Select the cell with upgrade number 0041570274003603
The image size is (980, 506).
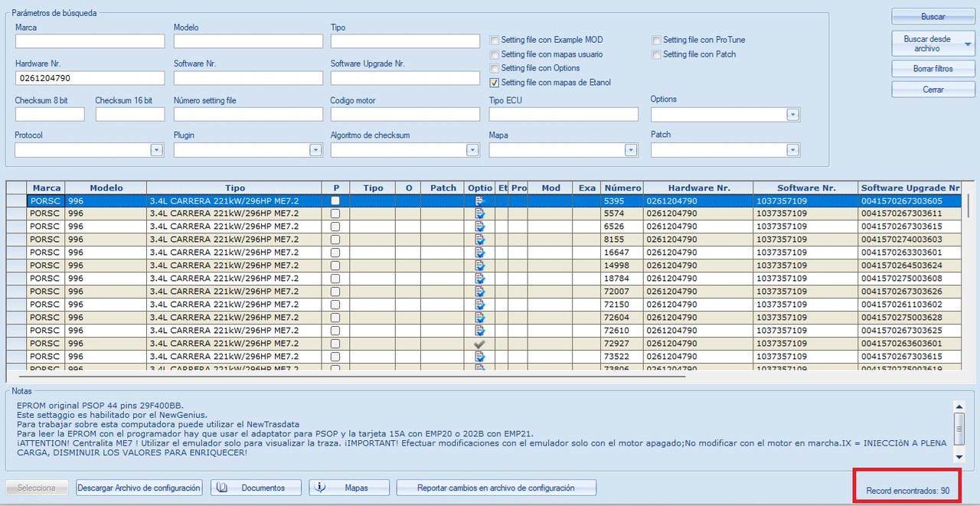coord(910,240)
